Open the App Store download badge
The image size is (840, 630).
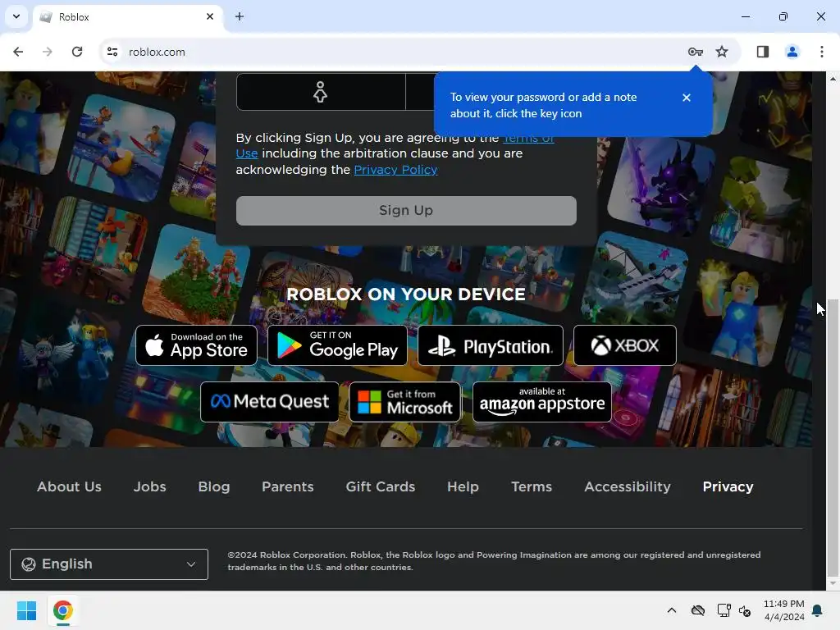click(x=196, y=345)
